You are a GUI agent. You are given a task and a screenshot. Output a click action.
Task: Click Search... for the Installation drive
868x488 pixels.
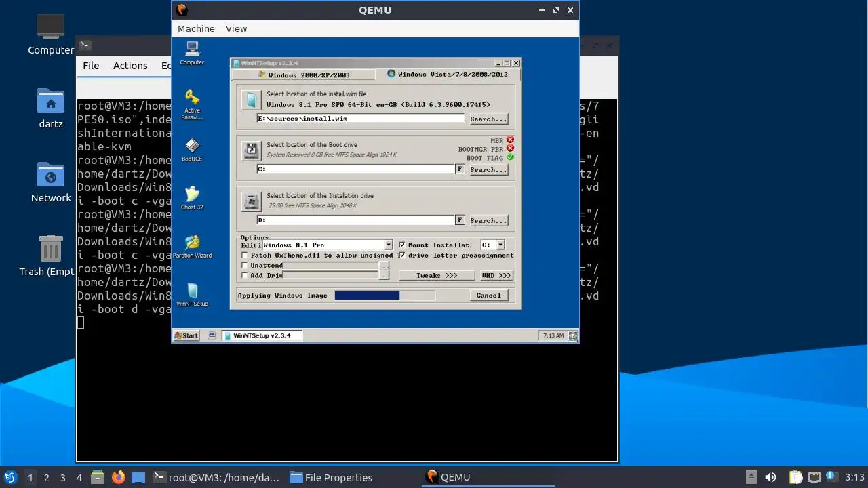[x=488, y=221]
